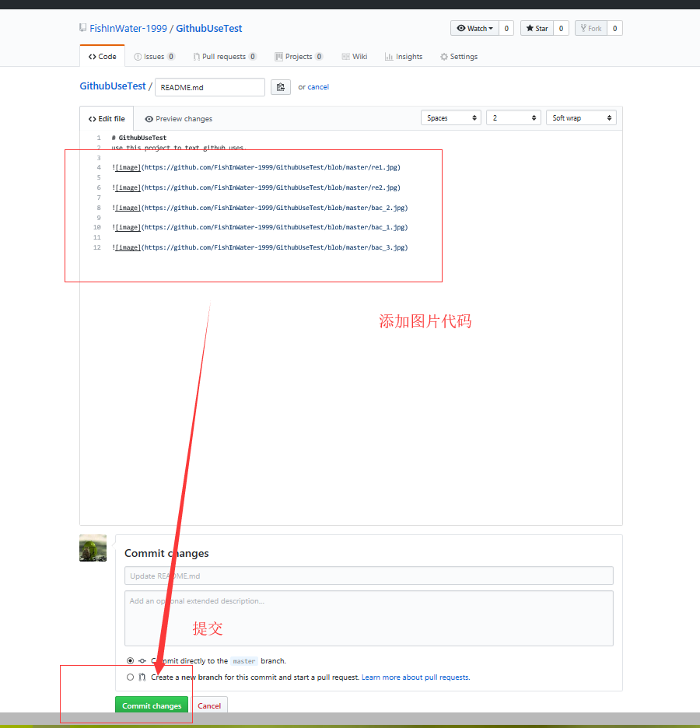Open the indent size dropdown showing 2
This screenshot has width=700, height=728.
[x=513, y=117]
